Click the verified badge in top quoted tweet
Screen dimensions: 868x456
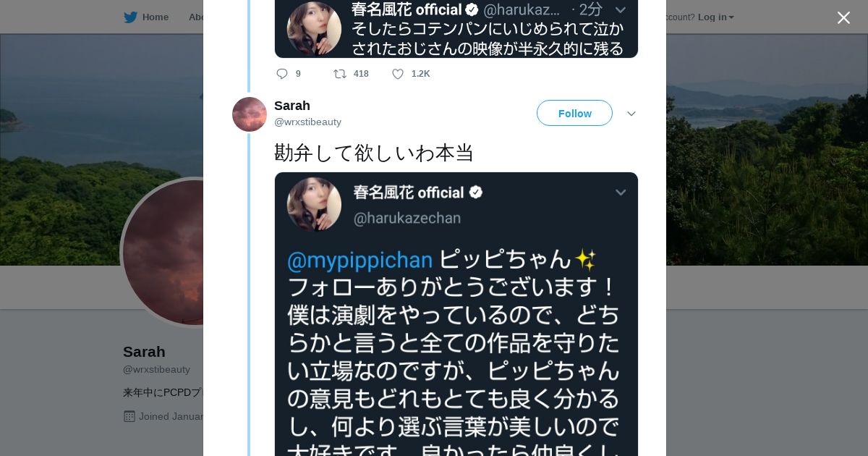pos(472,9)
